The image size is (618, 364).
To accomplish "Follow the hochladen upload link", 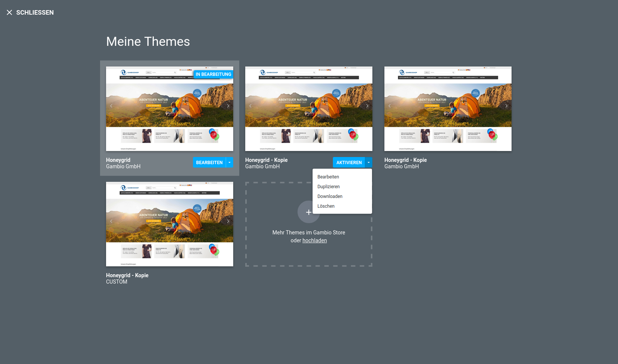I will click(314, 240).
